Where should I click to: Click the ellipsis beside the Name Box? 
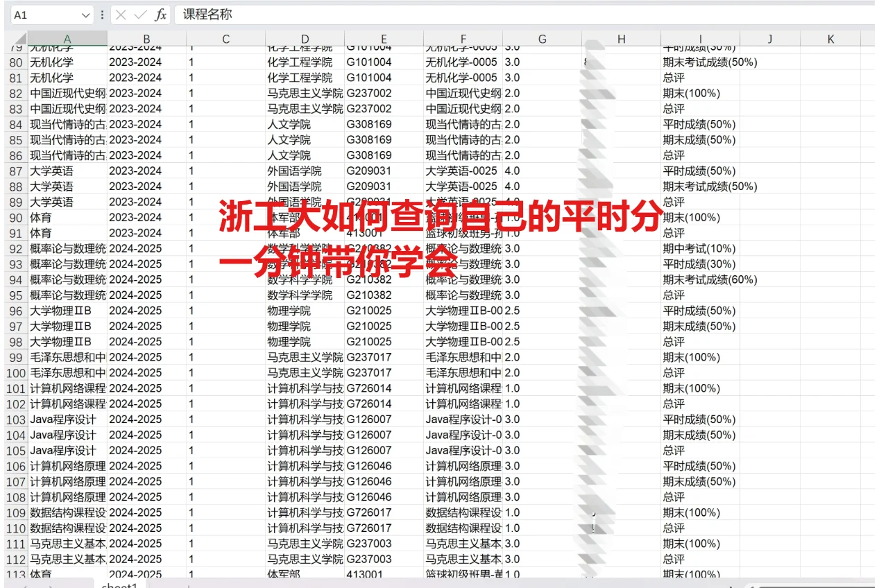pyautogui.click(x=101, y=15)
